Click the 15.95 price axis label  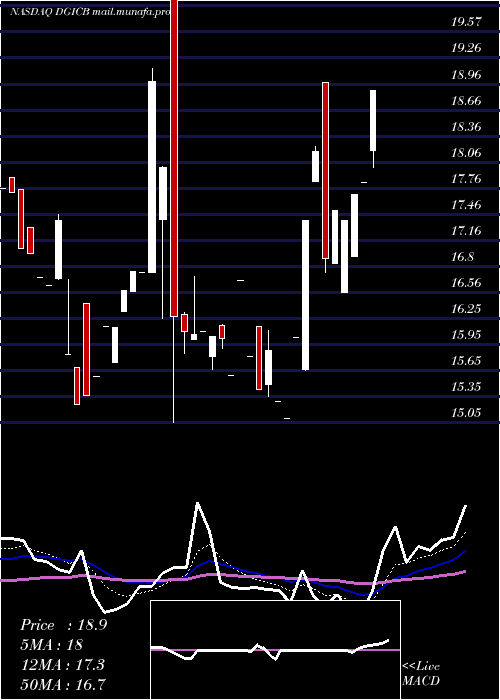point(466,334)
